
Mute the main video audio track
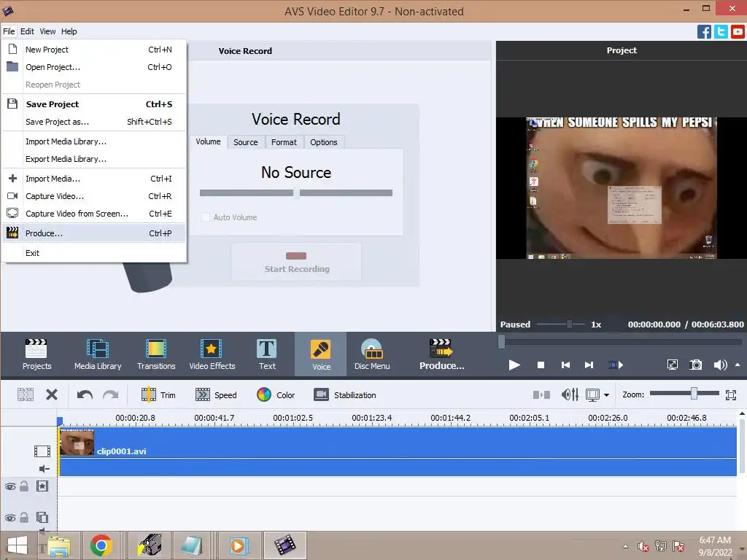44,469
